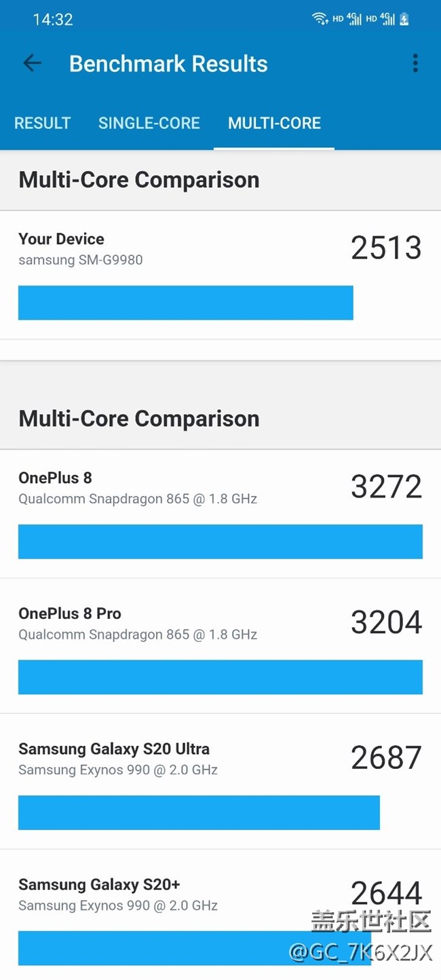Tap the 2513 device score
The image size is (441, 980).
[x=386, y=248]
